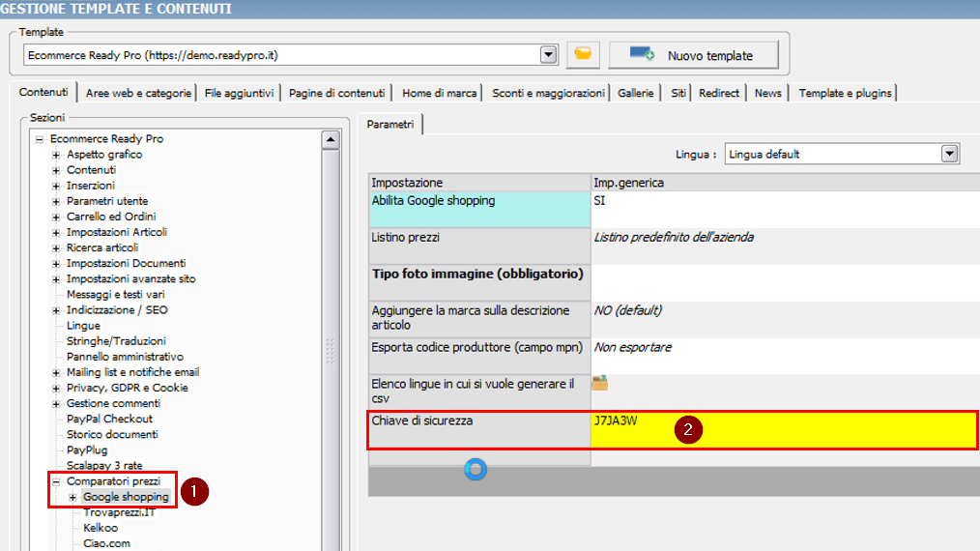
Task: Select Pannello amministrativo tree item
Action: pos(125,357)
